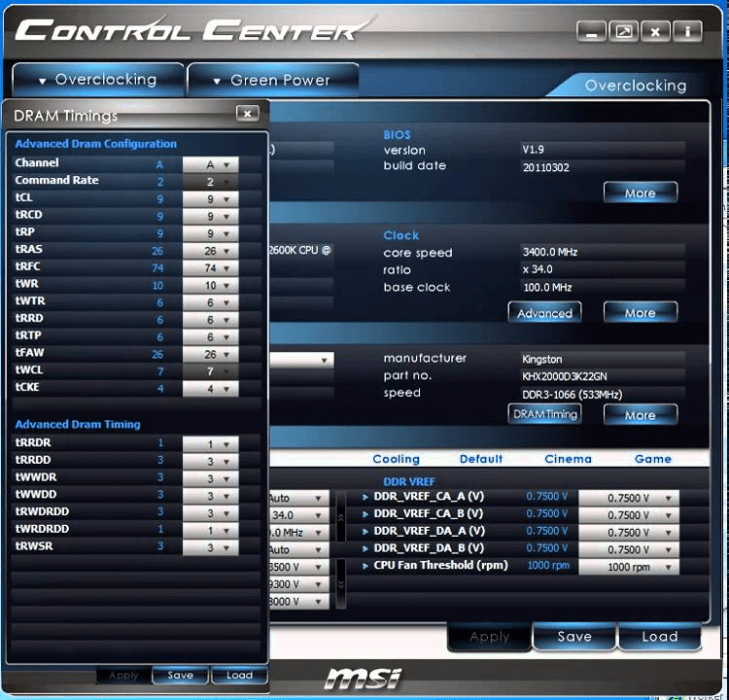Click Save in DRAM Timings panel
The height and width of the screenshot is (700, 729).
click(181, 675)
